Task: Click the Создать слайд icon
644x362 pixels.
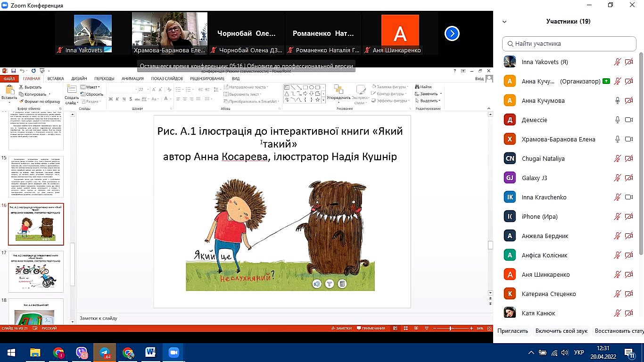Action: pyautogui.click(x=72, y=89)
